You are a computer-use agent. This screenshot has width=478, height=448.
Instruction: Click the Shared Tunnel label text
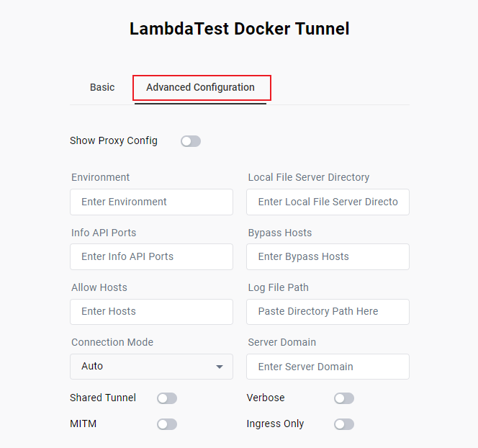click(103, 398)
